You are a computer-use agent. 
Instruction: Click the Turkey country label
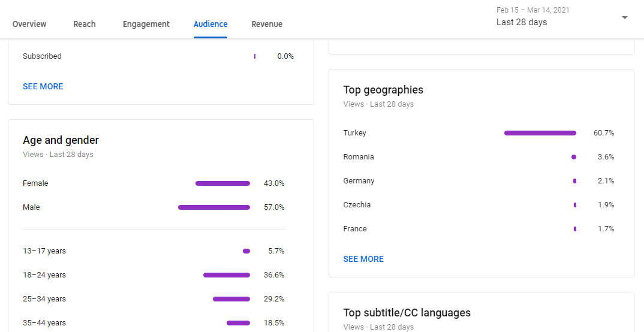355,133
